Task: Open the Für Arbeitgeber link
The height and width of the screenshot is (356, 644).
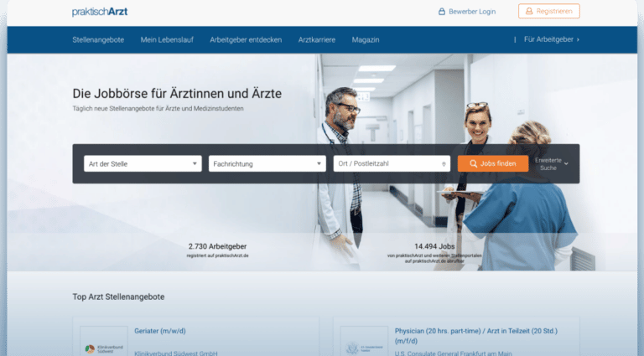Action: coord(548,39)
